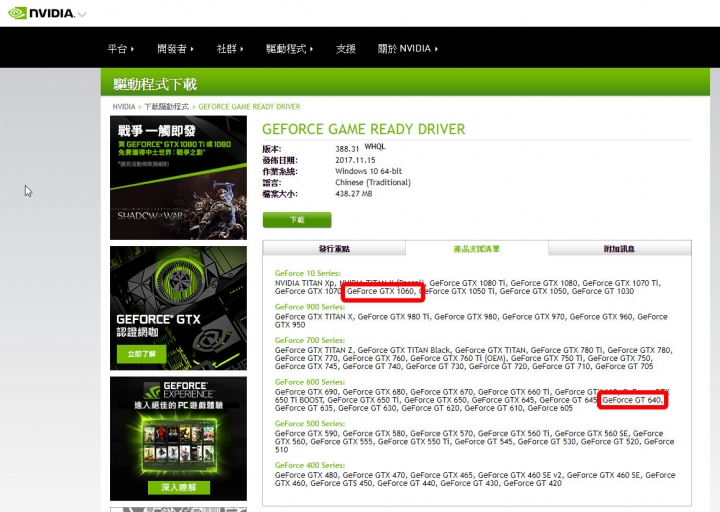This screenshot has height=512, width=720.
Task: Switch to the 發行重點 tab
Action: [x=334, y=248]
